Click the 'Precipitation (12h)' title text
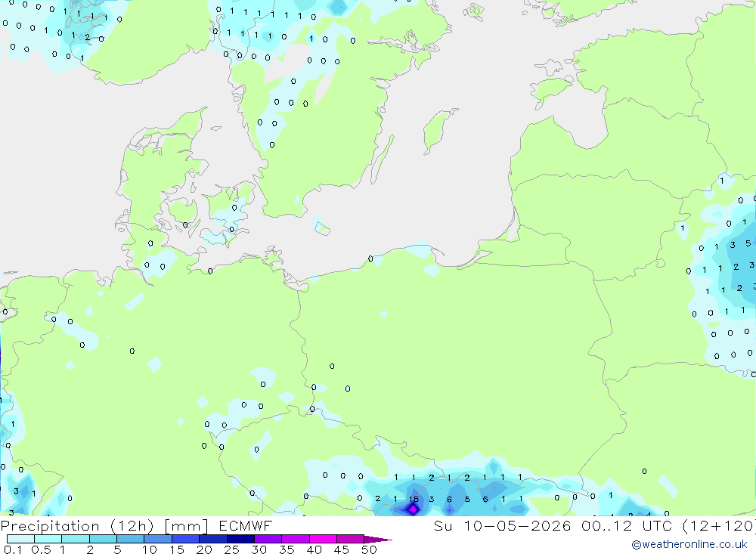Screen dimensions: 756x554 (x=77, y=525)
